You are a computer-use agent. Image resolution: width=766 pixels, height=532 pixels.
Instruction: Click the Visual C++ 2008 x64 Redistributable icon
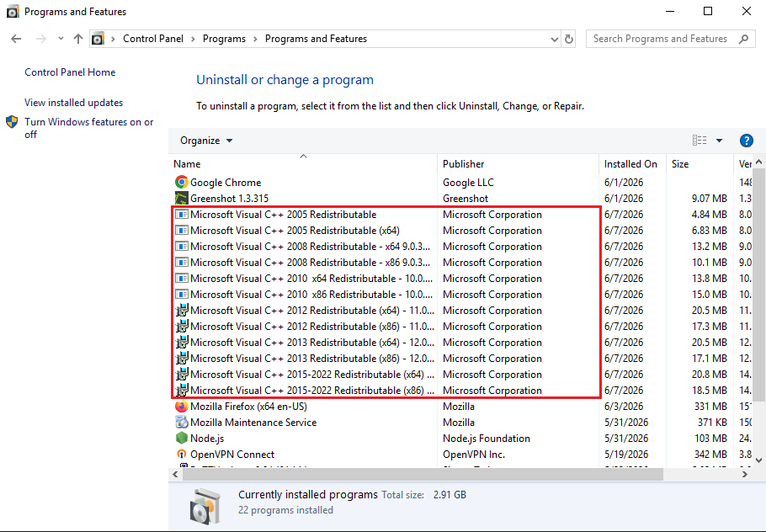(182, 246)
